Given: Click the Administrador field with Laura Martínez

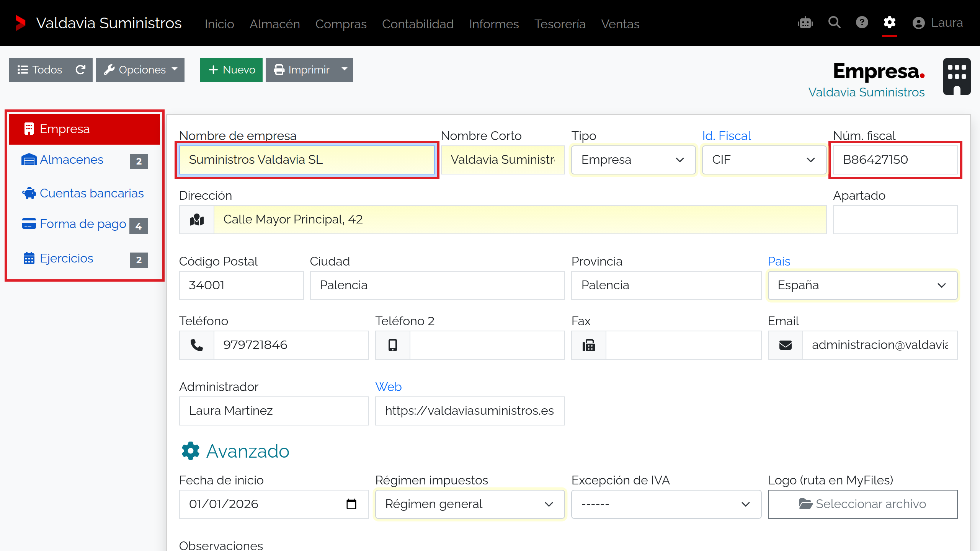Looking at the screenshot, I should (274, 411).
